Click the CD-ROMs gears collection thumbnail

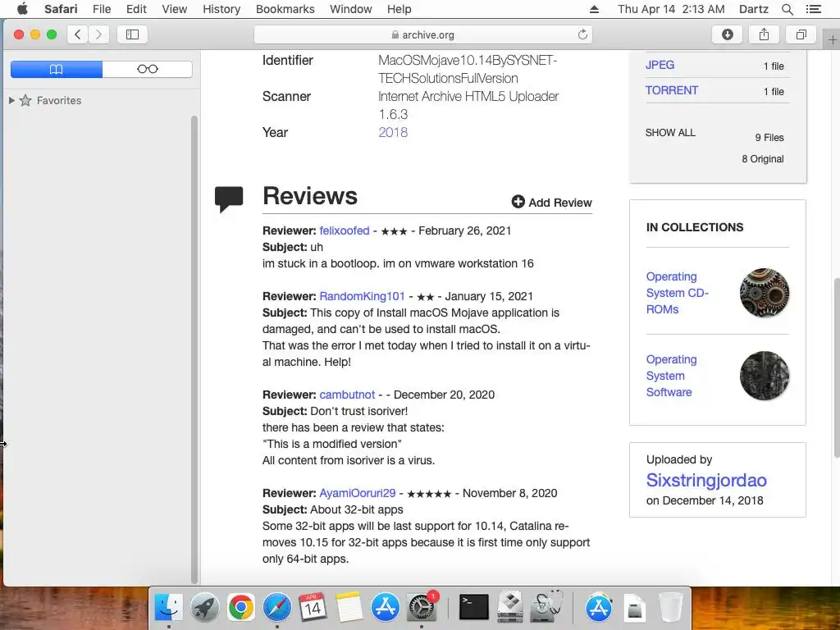(765, 293)
